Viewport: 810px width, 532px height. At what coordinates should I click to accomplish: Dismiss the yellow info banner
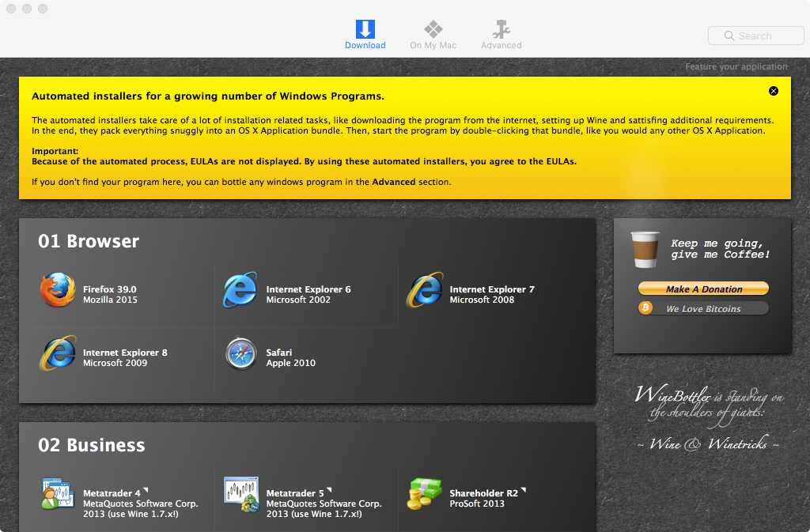[x=774, y=91]
